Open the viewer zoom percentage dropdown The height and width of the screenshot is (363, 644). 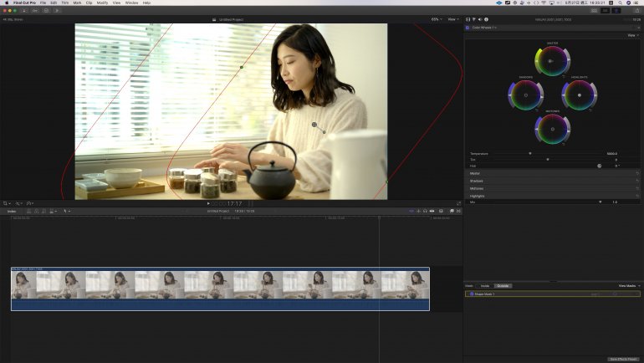(437, 18)
